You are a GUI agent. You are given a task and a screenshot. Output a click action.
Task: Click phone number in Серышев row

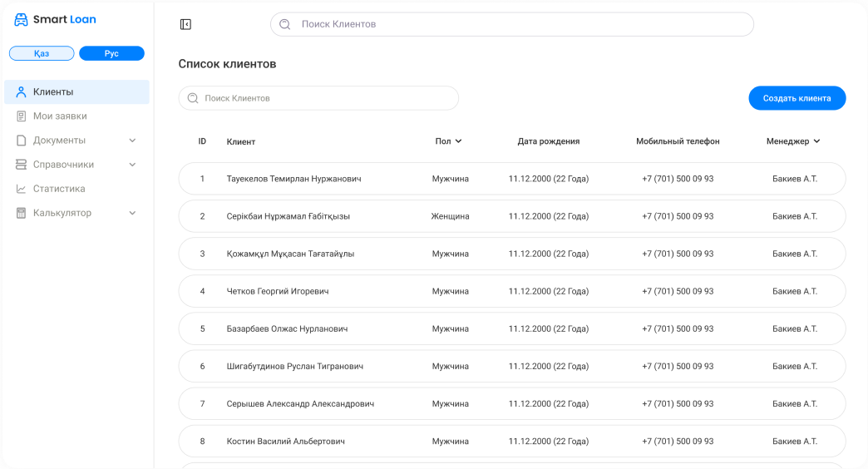pyautogui.click(x=678, y=403)
